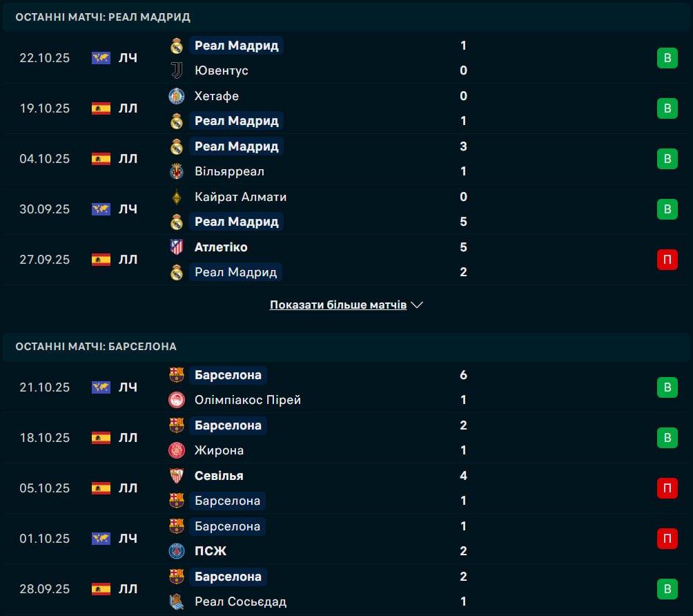
Task: Click the Getafe club crest icon
Action: pyautogui.click(x=177, y=96)
